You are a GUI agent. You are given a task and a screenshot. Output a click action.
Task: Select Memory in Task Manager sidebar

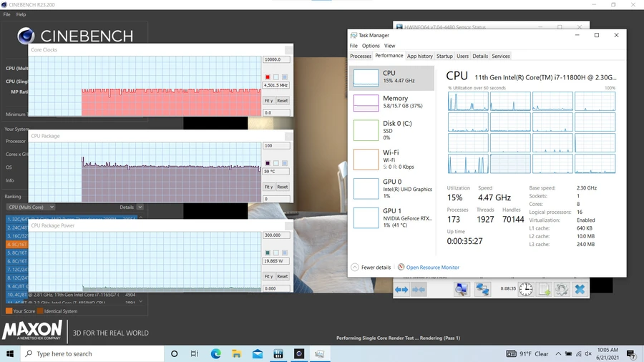(x=391, y=102)
